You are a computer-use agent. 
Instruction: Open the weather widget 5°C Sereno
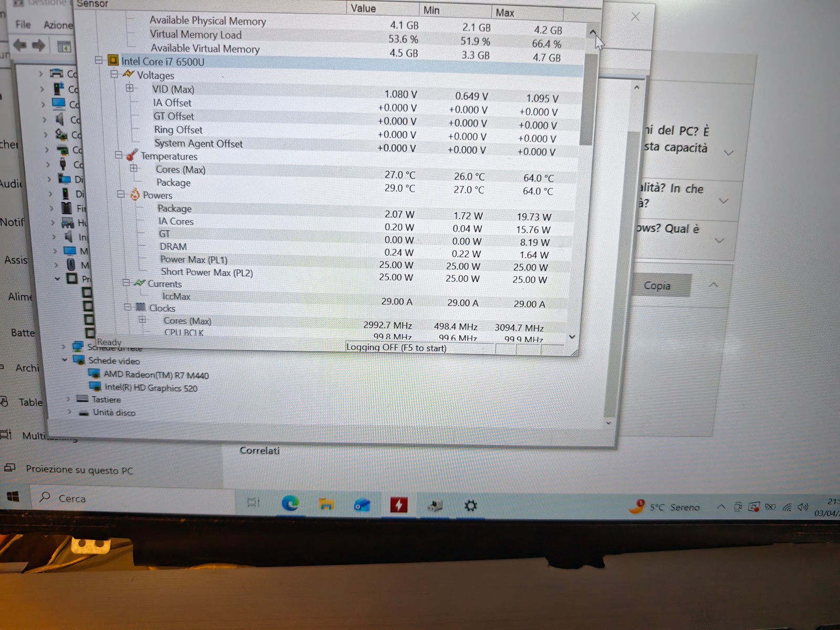(666, 507)
